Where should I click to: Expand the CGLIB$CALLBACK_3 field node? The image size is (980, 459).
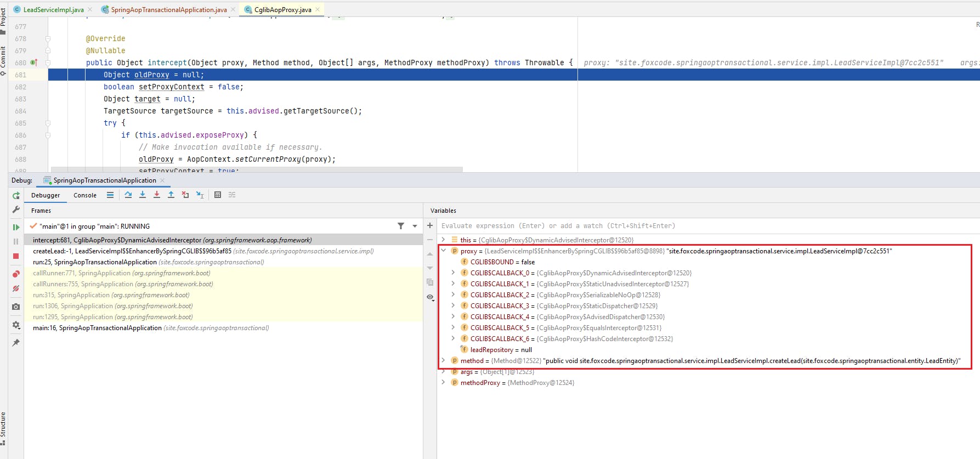[453, 305]
